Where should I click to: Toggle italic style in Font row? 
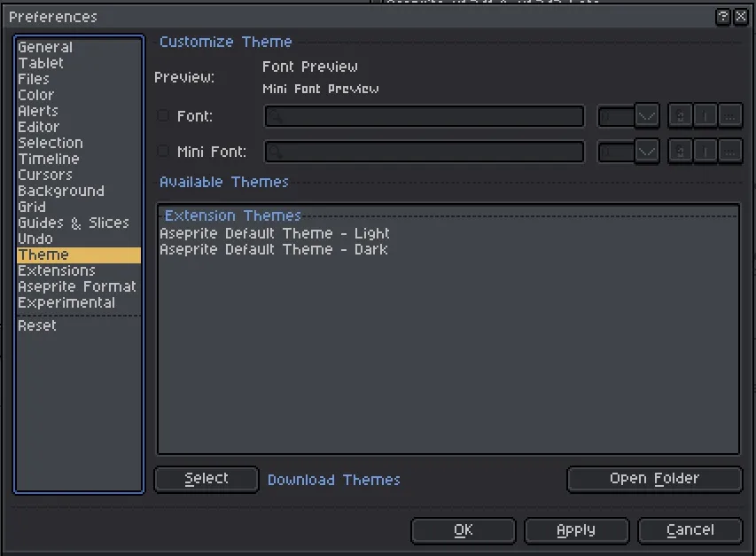(705, 116)
